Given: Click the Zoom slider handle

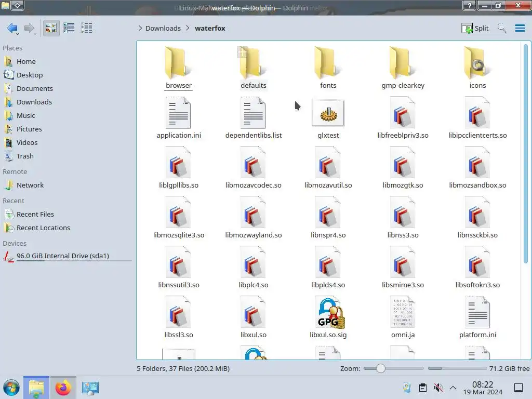Looking at the screenshot, I should click(x=381, y=368).
